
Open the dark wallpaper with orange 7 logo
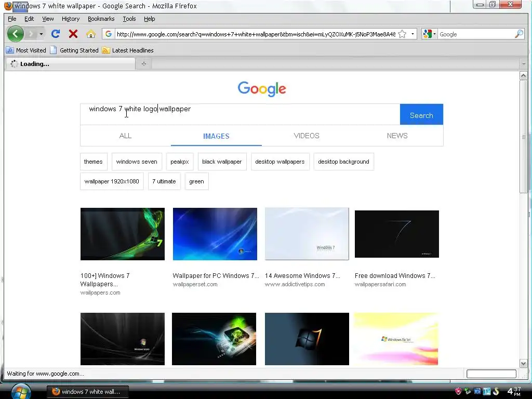tap(307, 339)
